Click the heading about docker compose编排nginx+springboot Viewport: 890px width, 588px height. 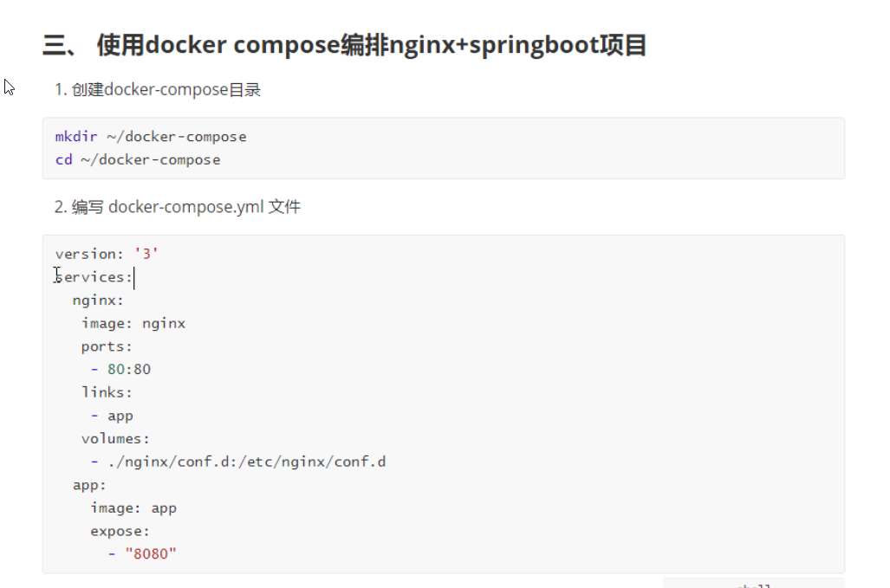coord(345,45)
